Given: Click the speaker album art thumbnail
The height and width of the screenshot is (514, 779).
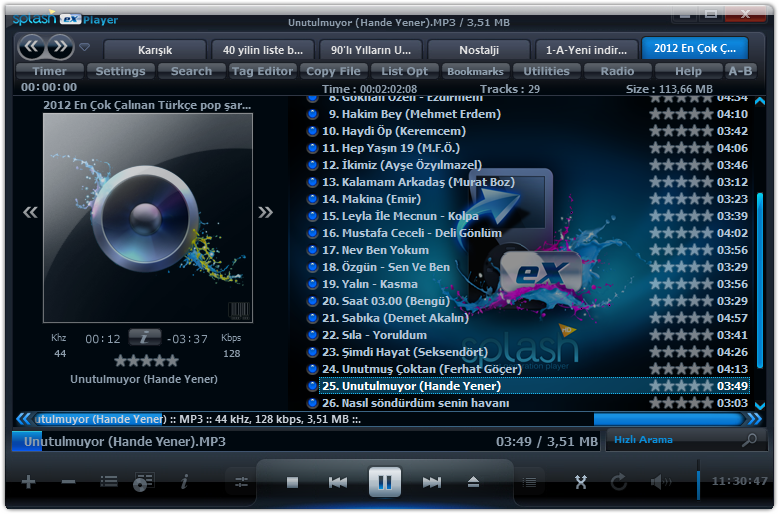Looking at the screenshot, I should (148, 218).
